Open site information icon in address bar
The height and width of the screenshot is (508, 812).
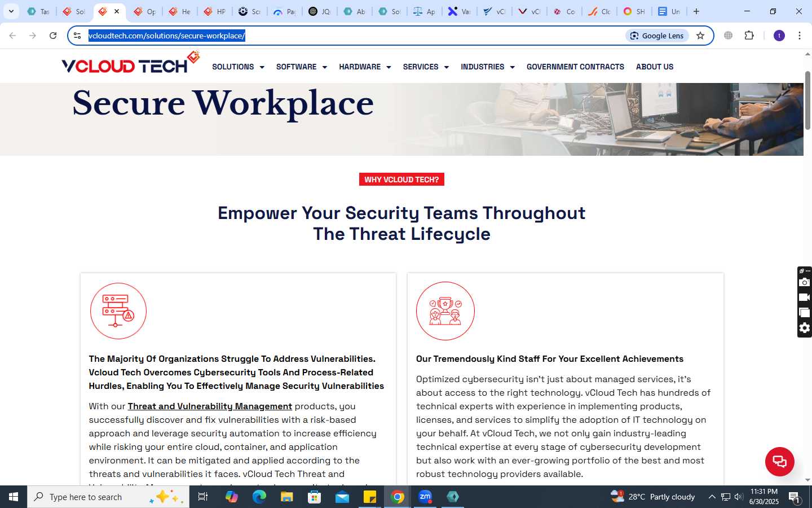point(77,36)
